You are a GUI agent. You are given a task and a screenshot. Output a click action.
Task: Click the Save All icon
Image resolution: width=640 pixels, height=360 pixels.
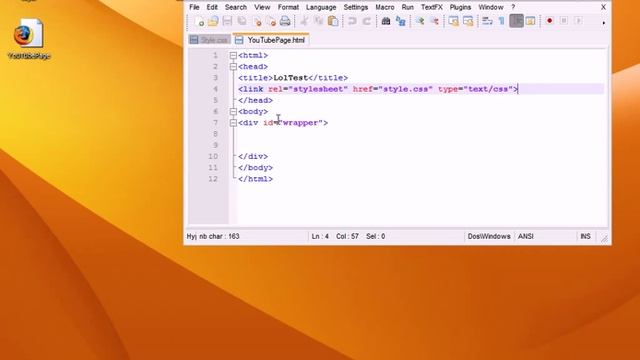[x=242, y=21]
